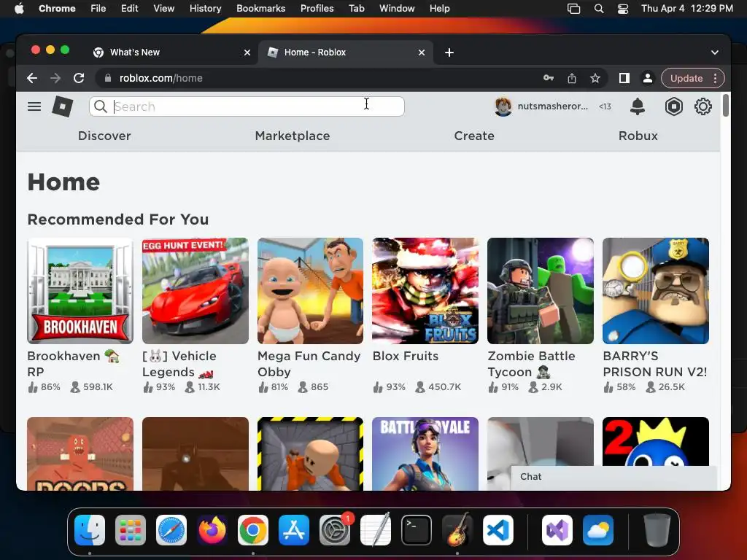The height and width of the screenshot is (560, 747).
Task: Click the Roblox logo icon
Action: pos(63,106)
